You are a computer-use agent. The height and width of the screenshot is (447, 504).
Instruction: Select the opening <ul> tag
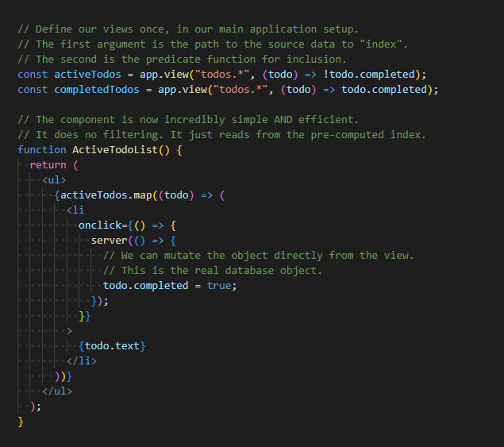pos(54,179)
